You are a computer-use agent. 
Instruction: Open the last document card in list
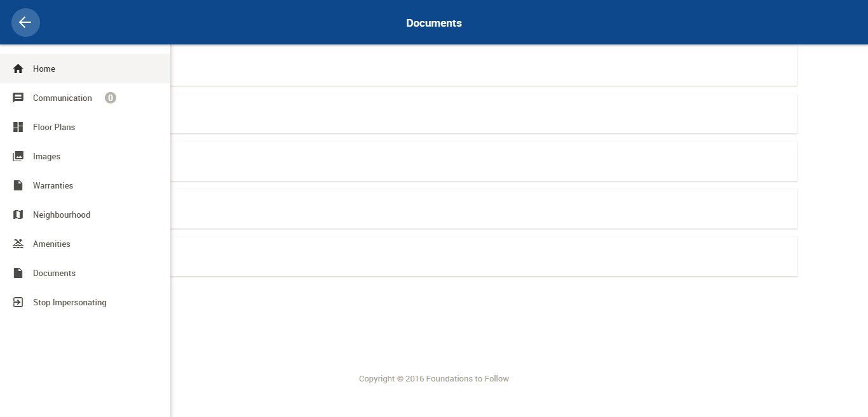(x=483, y=256)
